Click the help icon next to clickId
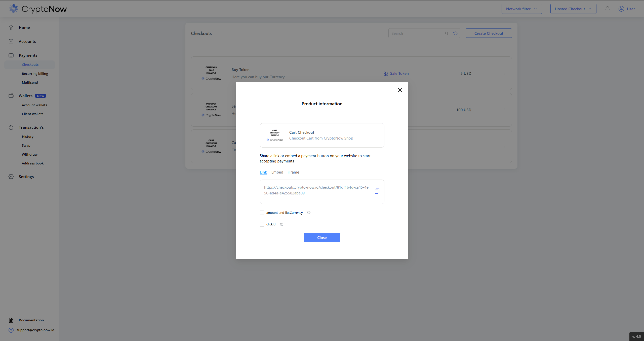The width and height of the screenshot is (644, 341). (281, 224)
